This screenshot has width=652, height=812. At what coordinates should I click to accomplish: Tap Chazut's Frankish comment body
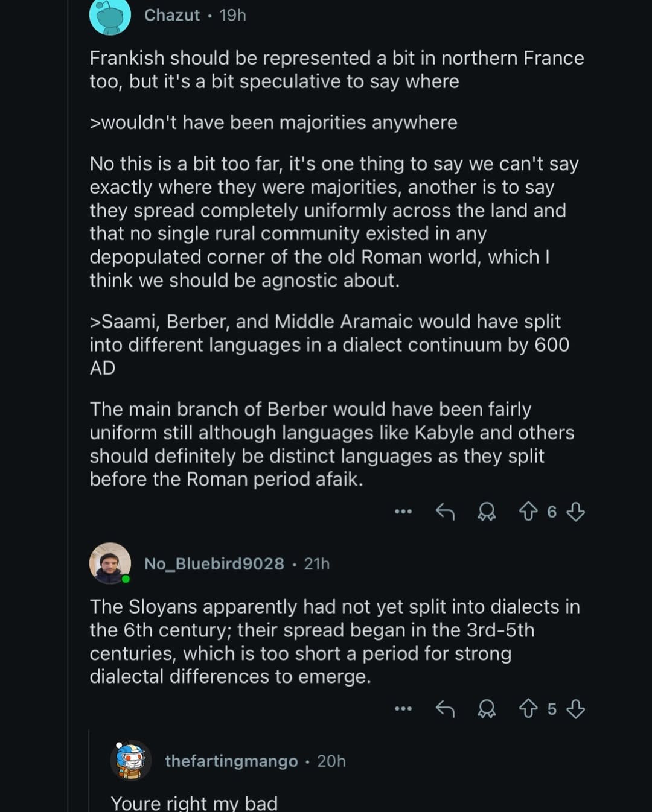pyautogui.click(x=336, y=69)
